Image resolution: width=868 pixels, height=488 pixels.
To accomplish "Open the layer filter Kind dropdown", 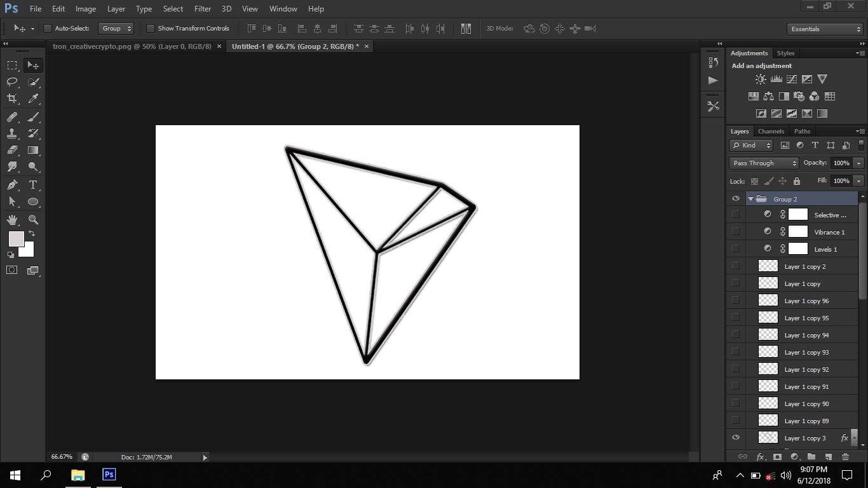I will pos(751,146).
